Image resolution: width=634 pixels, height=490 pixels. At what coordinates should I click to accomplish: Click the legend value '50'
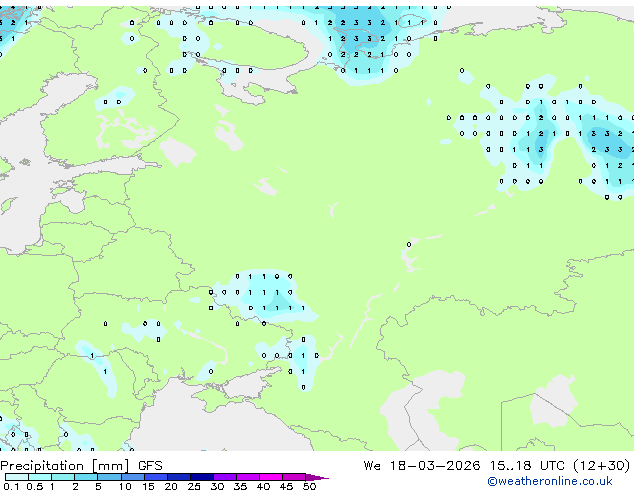pos(309,486)
